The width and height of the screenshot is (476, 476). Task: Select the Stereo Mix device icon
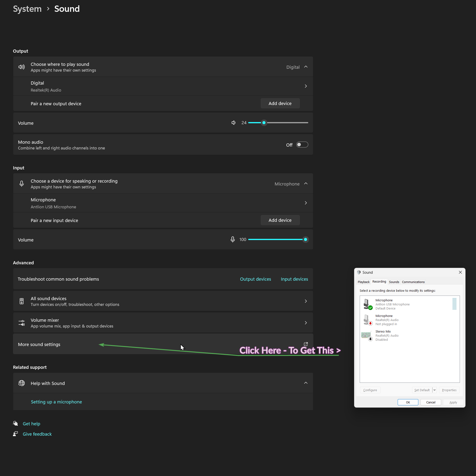(x=367, y=336)
